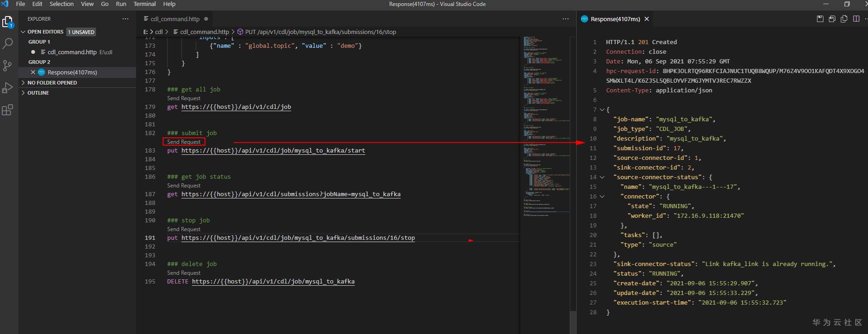Open the Run and Debug view
Viewport: 868px width, 334px height.
point(8,87)
